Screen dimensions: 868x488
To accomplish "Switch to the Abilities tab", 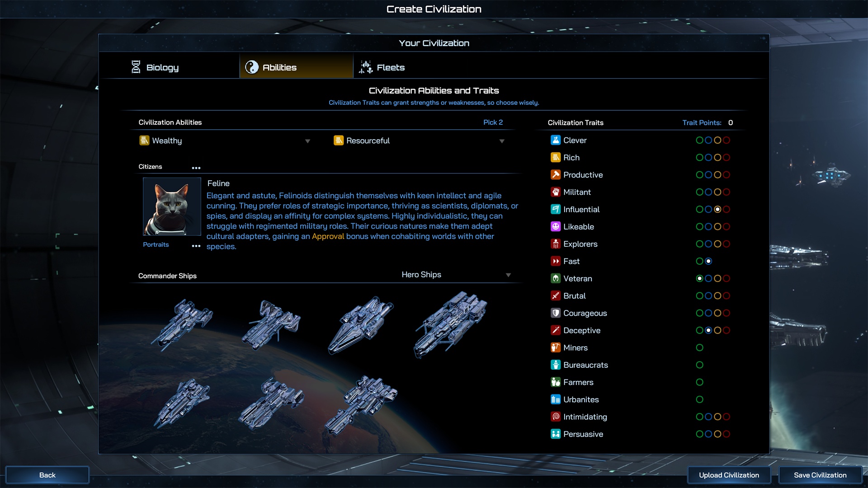I will [296, 66].
